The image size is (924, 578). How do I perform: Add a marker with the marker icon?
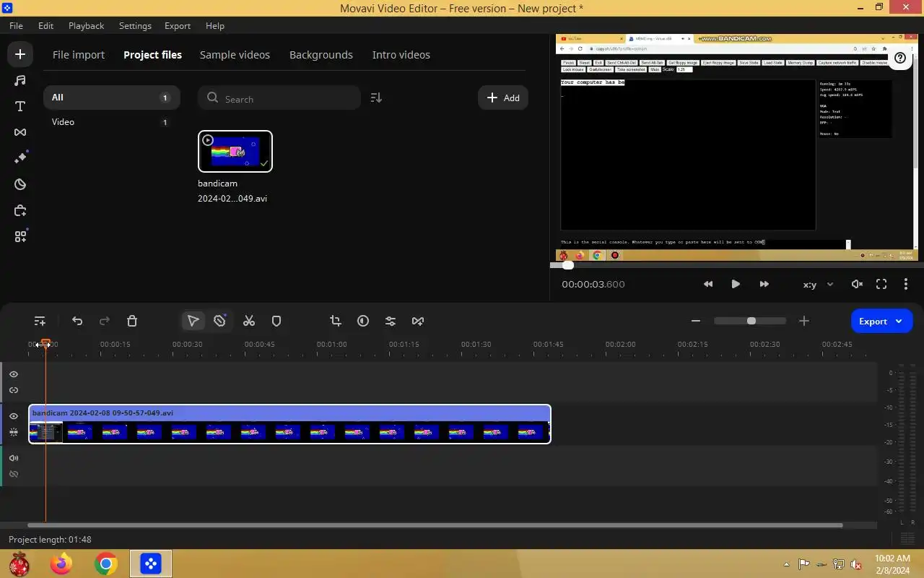(x=276, y=321)
